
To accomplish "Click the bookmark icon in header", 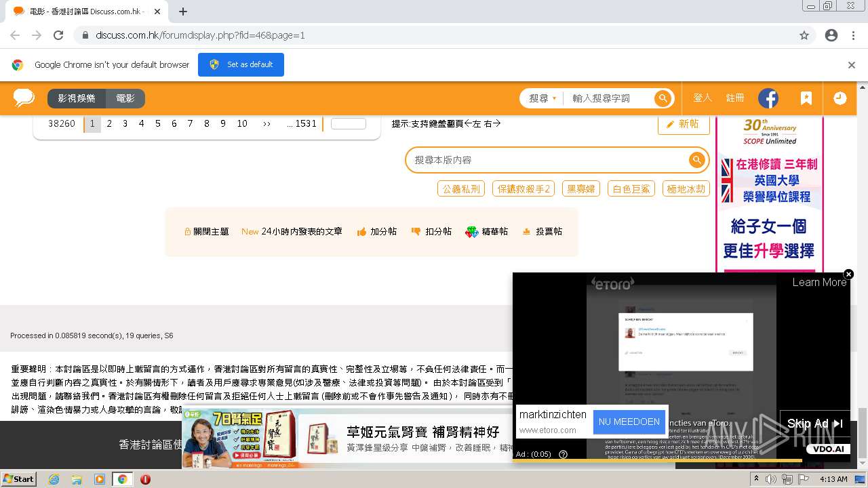I will pos(806,98).
